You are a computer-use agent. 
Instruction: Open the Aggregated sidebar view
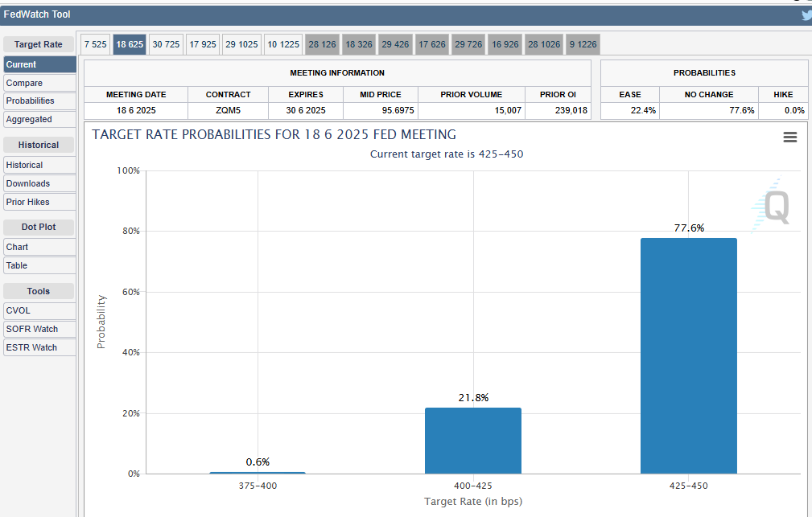(x=29, y=119)
